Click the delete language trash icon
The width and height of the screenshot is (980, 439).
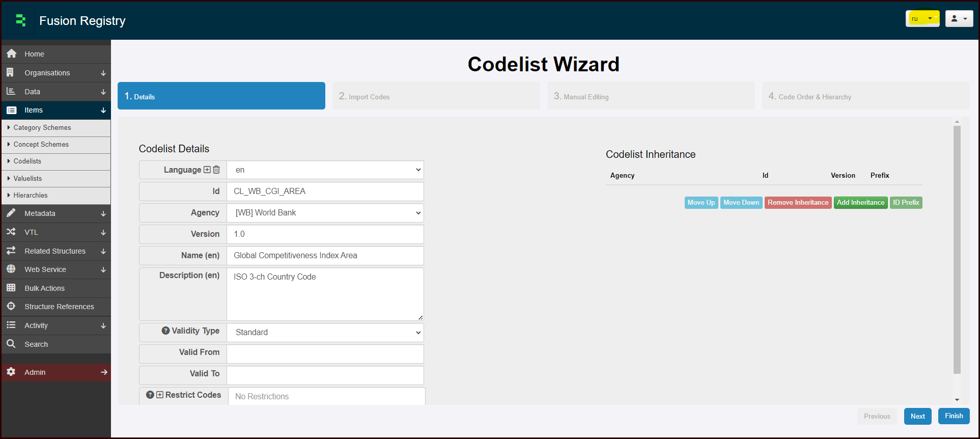pos(216,170)
